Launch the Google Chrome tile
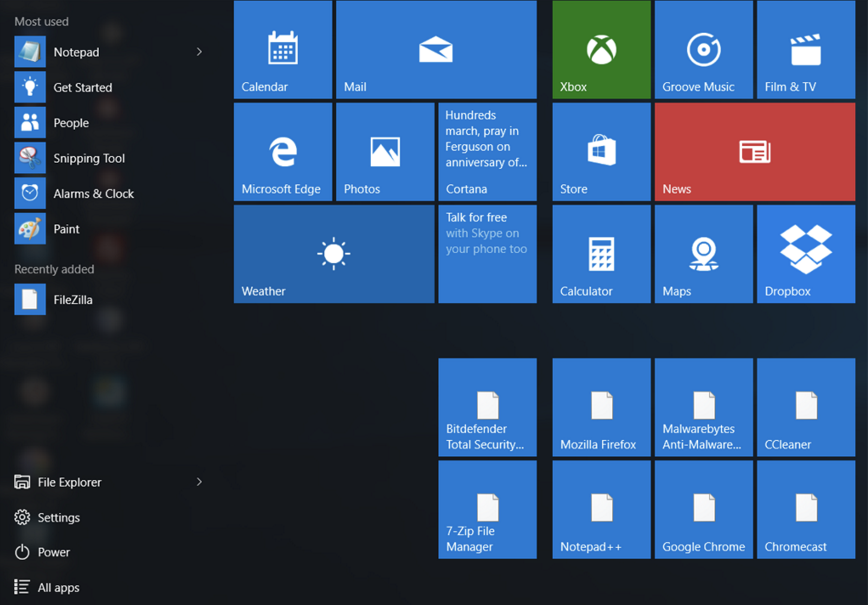The width and height of the screenshot is (868, 605). [703, 510]
